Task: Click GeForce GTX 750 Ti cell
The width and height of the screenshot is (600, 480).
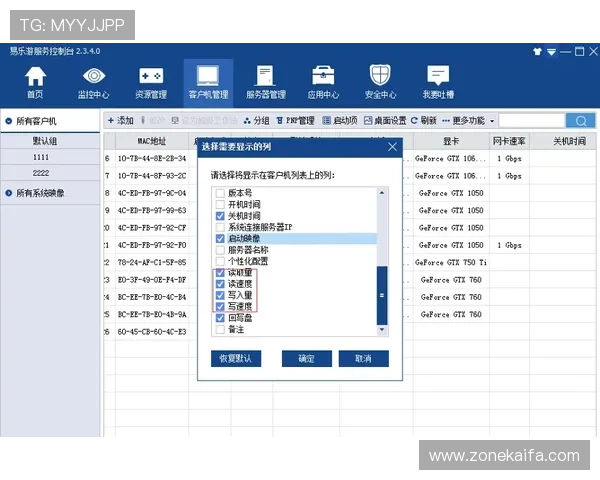Action: pos(451,263)
